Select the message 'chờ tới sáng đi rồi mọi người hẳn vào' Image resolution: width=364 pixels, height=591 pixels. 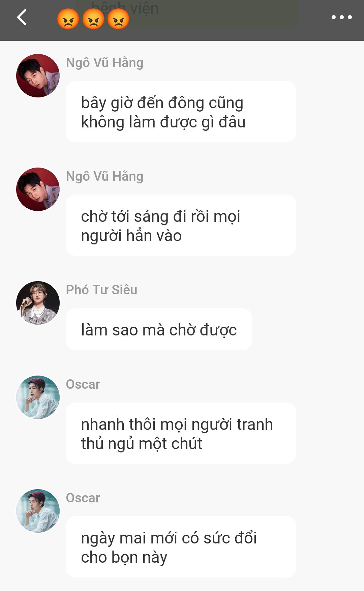point(181,225)
